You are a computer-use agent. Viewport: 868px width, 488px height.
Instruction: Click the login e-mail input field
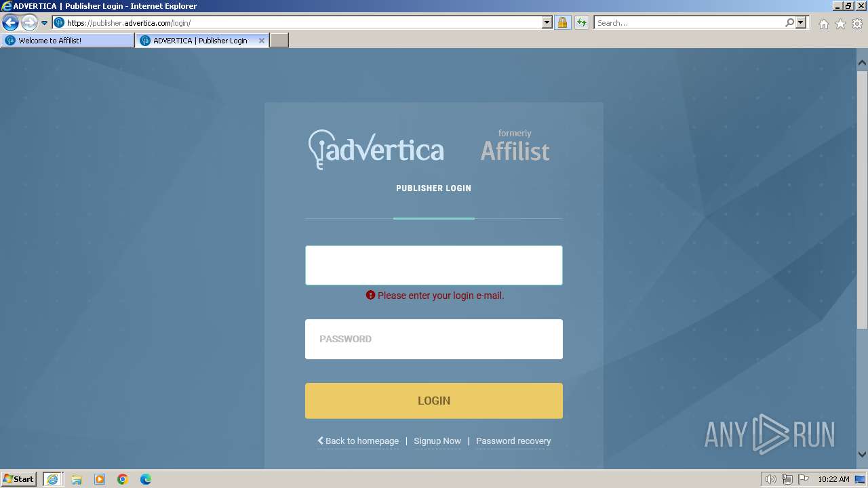pyautogui.click(x=434, y=265)
